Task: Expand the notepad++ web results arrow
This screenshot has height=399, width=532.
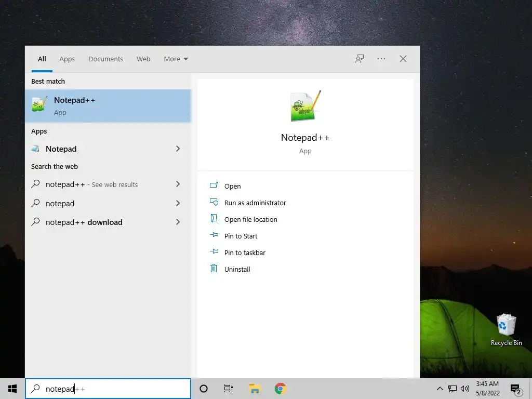Action: (178, 184)
